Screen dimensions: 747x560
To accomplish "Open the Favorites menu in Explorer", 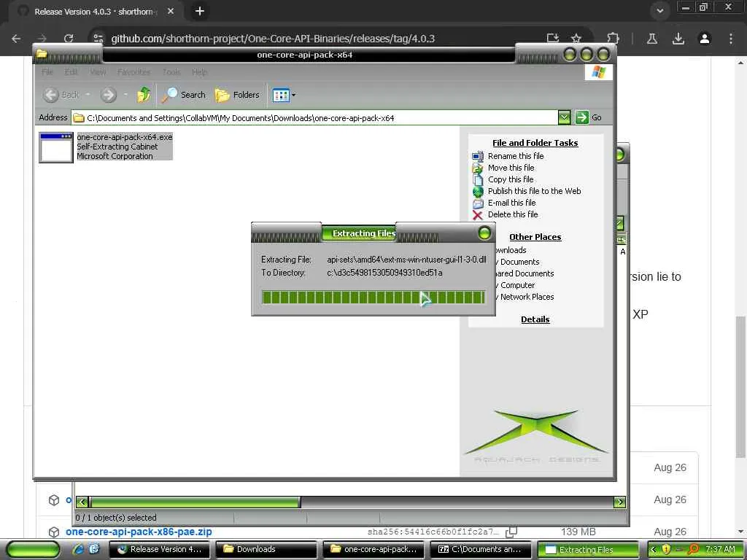I will 134,72.
